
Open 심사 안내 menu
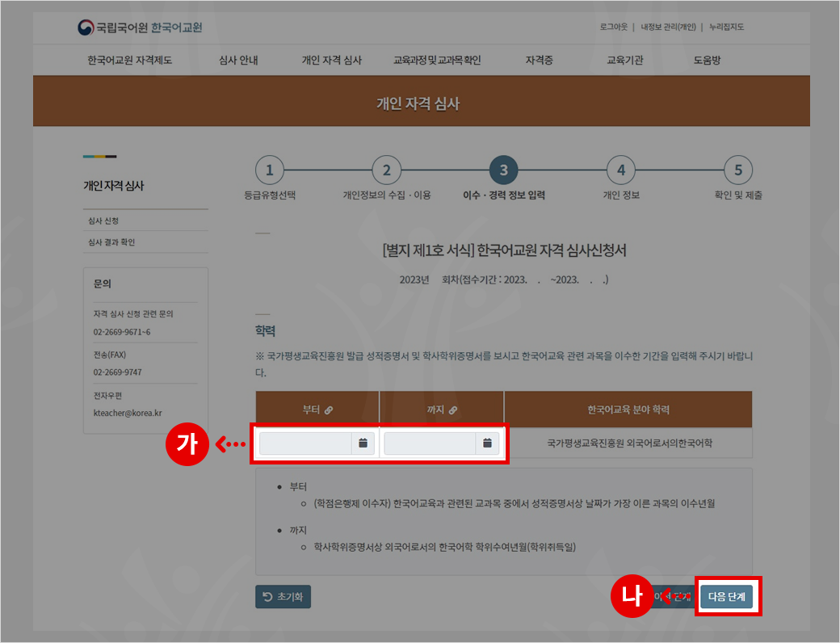point(238,61)
